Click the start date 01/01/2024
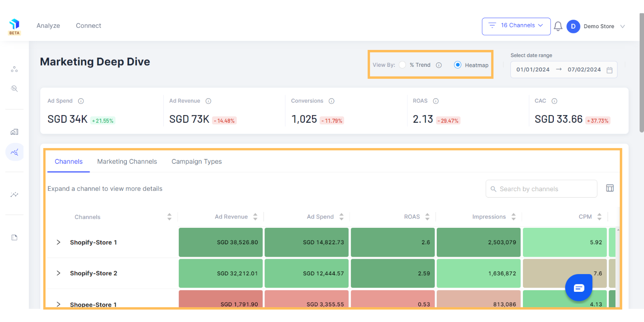Image resolution: width=644 pixels, height=322 pixels. point(533,70)
